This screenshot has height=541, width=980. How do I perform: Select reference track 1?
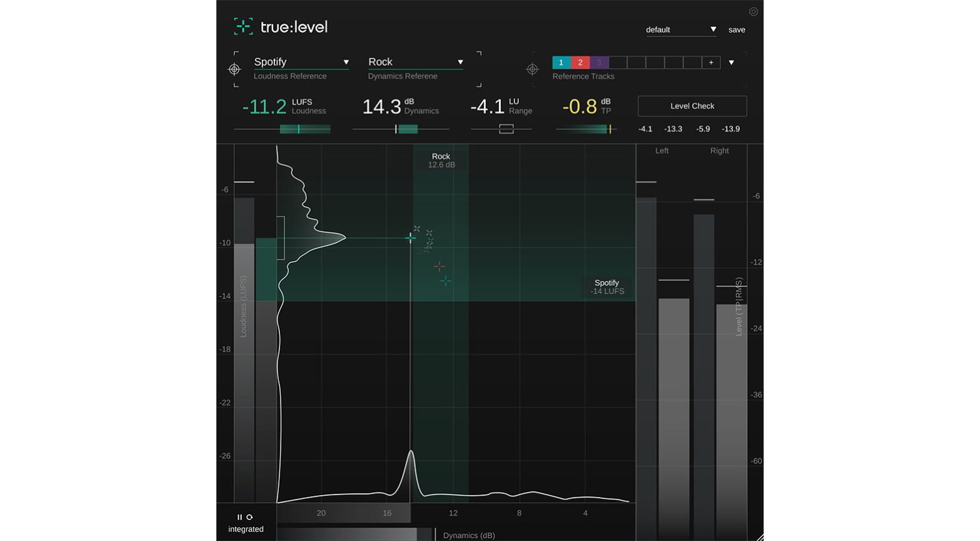pyautogui.click(x=561, y=62)
